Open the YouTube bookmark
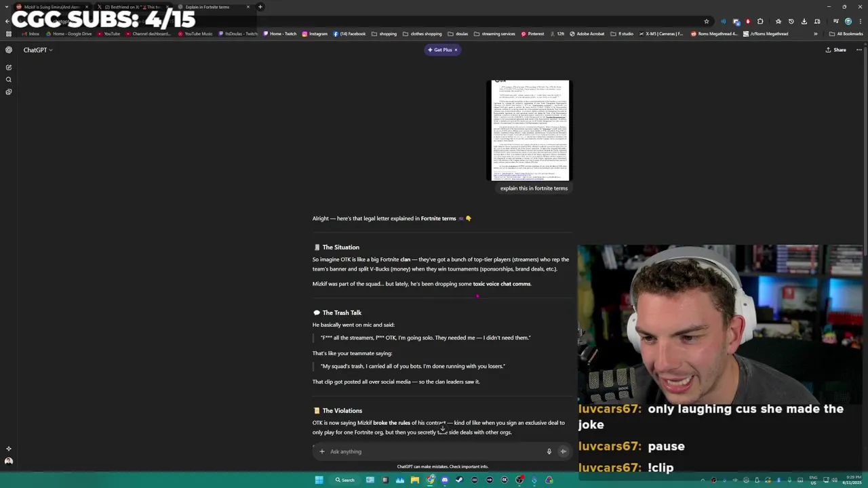 (108, 34)
